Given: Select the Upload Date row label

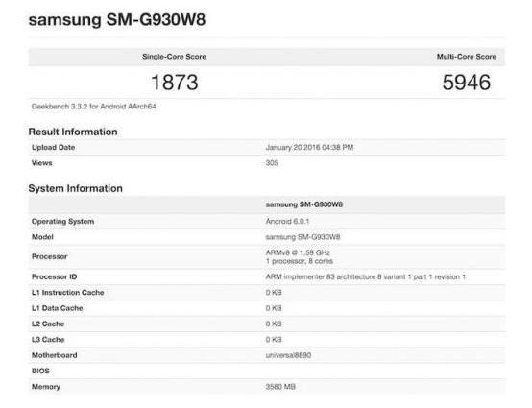Looking at the screenshot, I should [53, 148].
